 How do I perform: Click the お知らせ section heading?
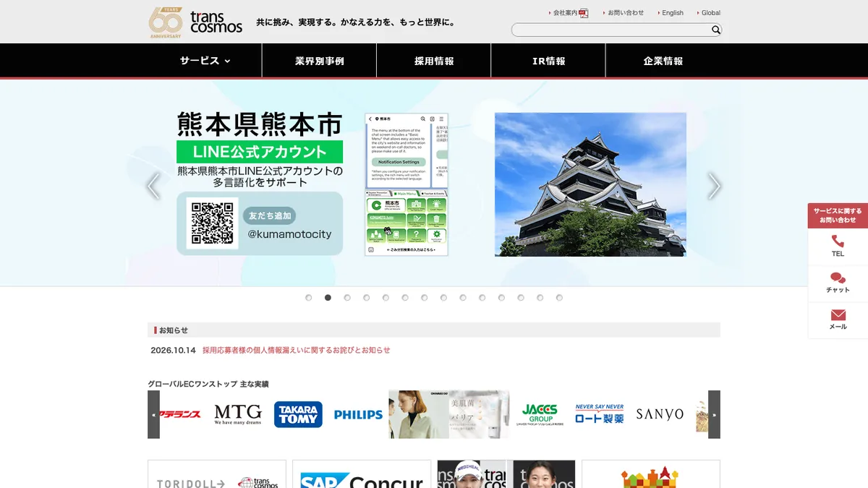click(x=174, y=330)
